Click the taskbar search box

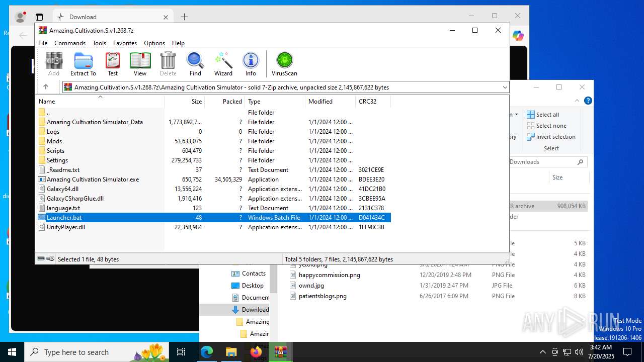tap(97, 352)
